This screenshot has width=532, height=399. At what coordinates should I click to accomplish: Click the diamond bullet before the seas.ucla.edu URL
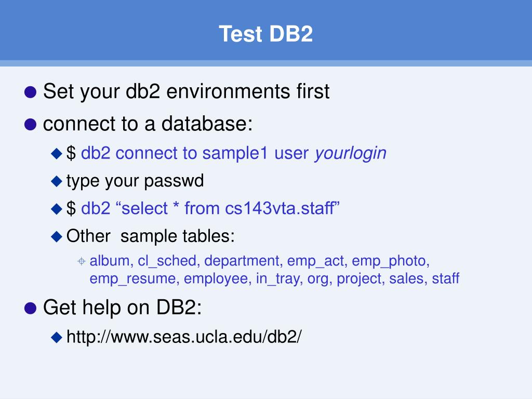click(56, 337)
